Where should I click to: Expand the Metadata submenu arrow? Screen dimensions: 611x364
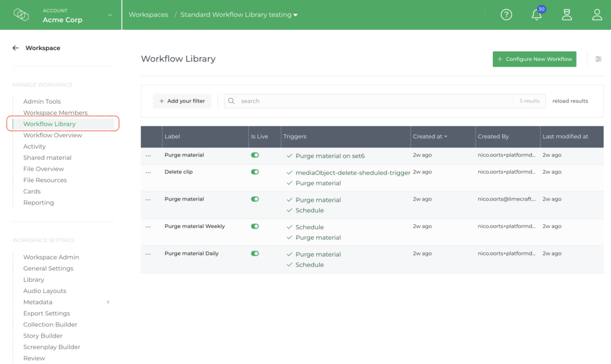point(109,302)
